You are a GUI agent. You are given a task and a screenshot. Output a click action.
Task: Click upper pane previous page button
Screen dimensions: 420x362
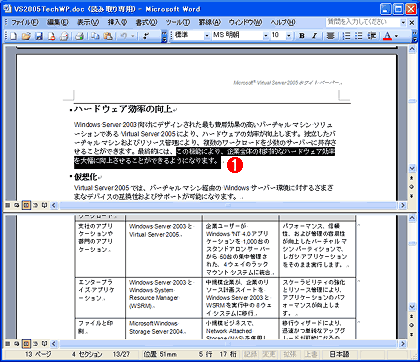(x=412, y=178)
